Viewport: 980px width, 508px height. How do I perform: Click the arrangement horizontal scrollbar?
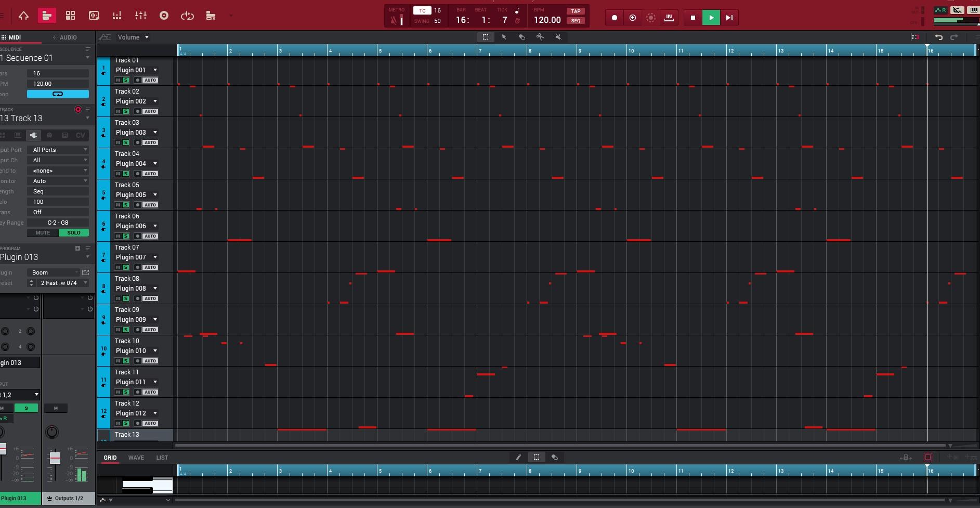[x=560, y=446]
